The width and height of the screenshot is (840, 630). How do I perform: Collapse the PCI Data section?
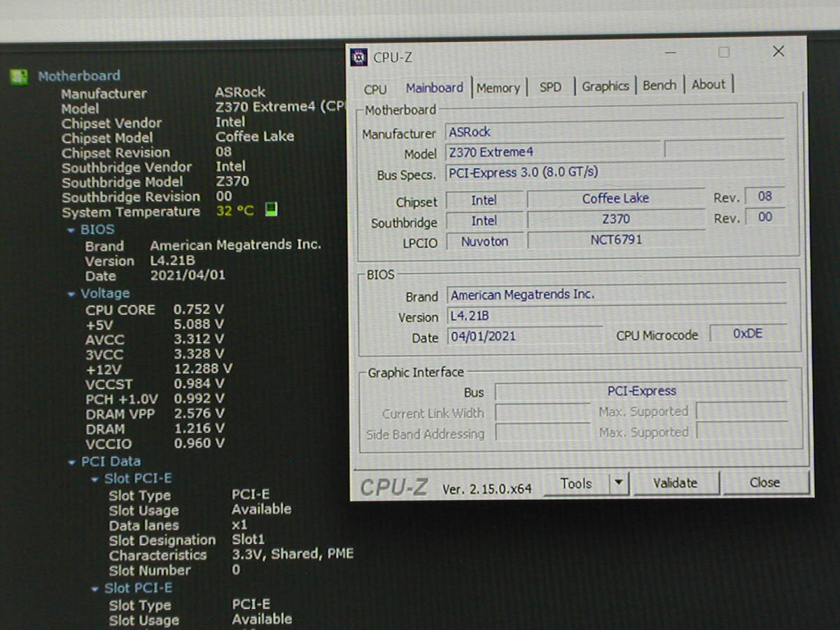(71, 462)
